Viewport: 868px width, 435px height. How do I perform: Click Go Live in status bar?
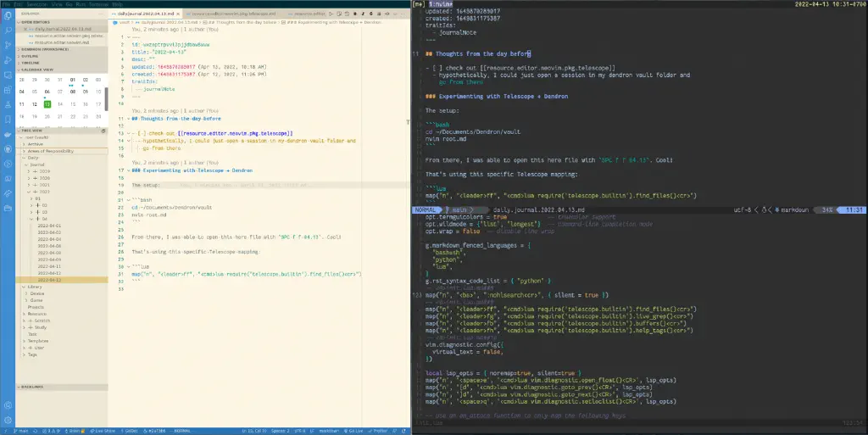click(353, 431)
